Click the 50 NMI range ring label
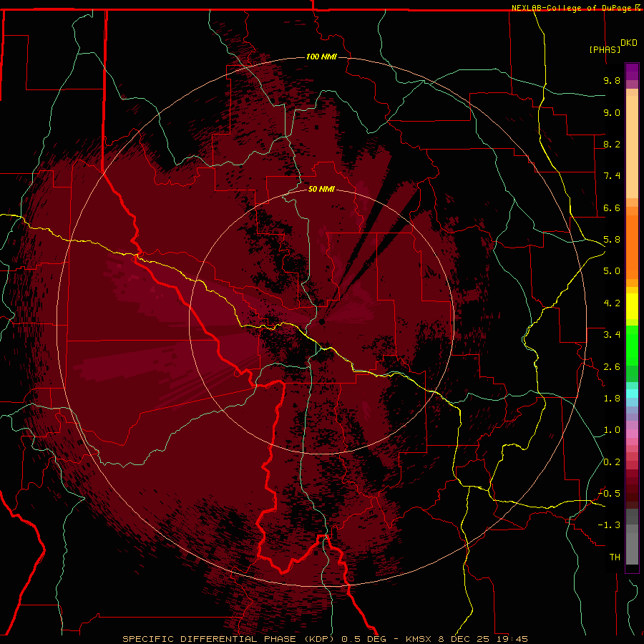The height and width of the screenshot is (644, 644). 321,189
